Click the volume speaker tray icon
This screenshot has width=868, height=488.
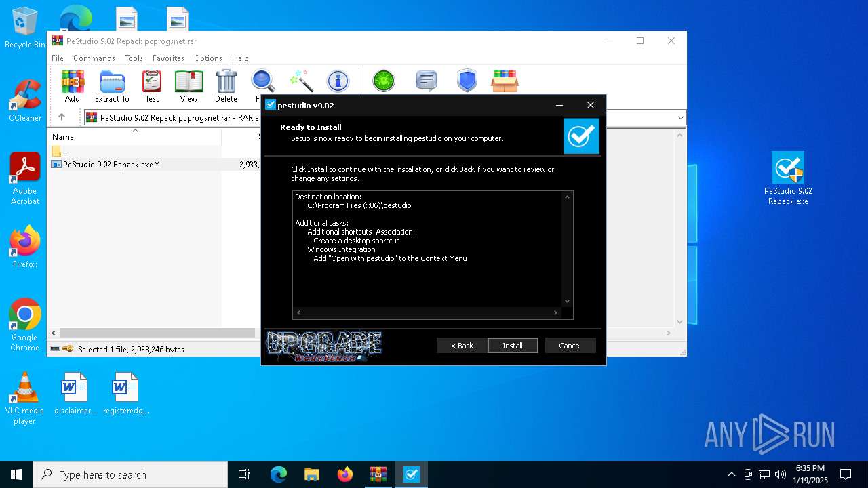click(x=781, y=474)
